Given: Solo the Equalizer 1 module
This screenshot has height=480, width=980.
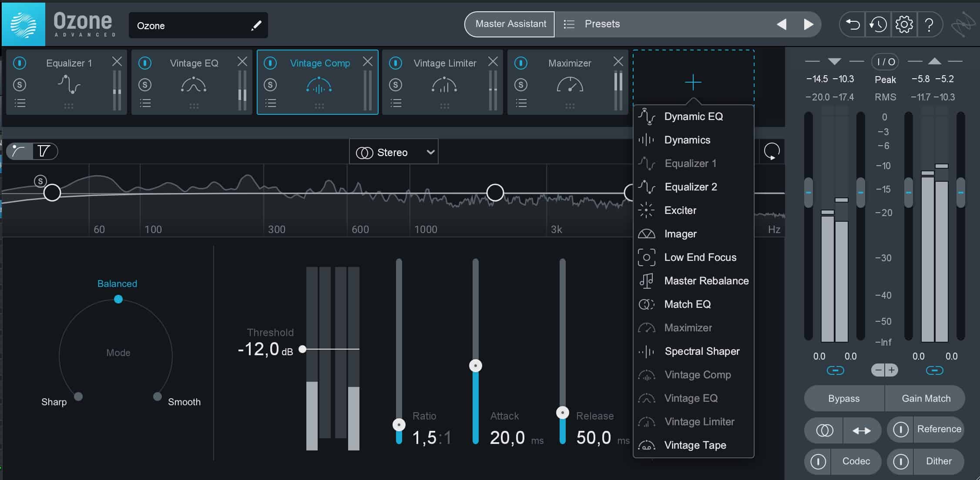Looking at the screenshot, I should pos(20,84).
